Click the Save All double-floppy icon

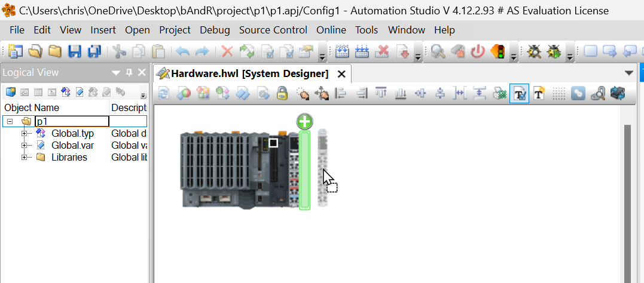click(94, 52)
